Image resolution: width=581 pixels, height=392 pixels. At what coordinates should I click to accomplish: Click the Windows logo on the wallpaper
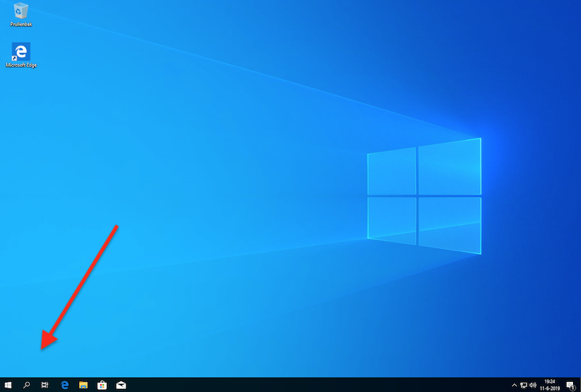424,195
